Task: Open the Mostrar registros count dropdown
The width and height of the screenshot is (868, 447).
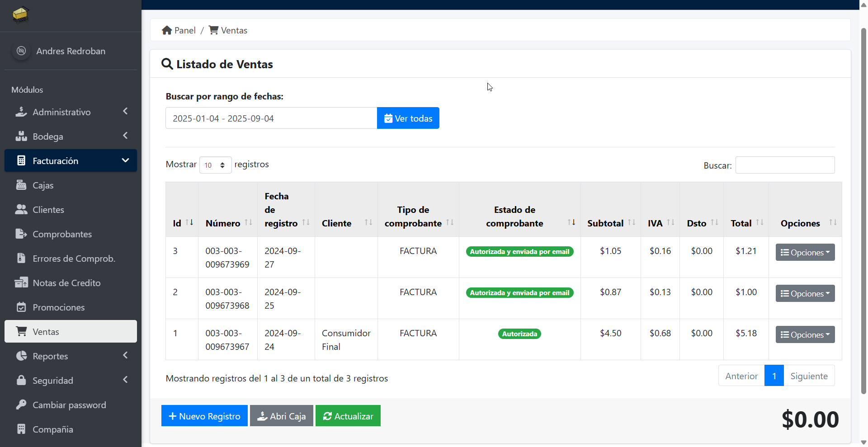Action: pos(215,165)
